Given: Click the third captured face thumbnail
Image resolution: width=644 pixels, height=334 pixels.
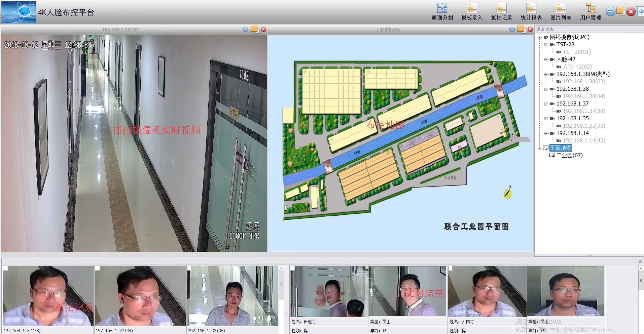Looking at the screenshot, I should (232, 296).
